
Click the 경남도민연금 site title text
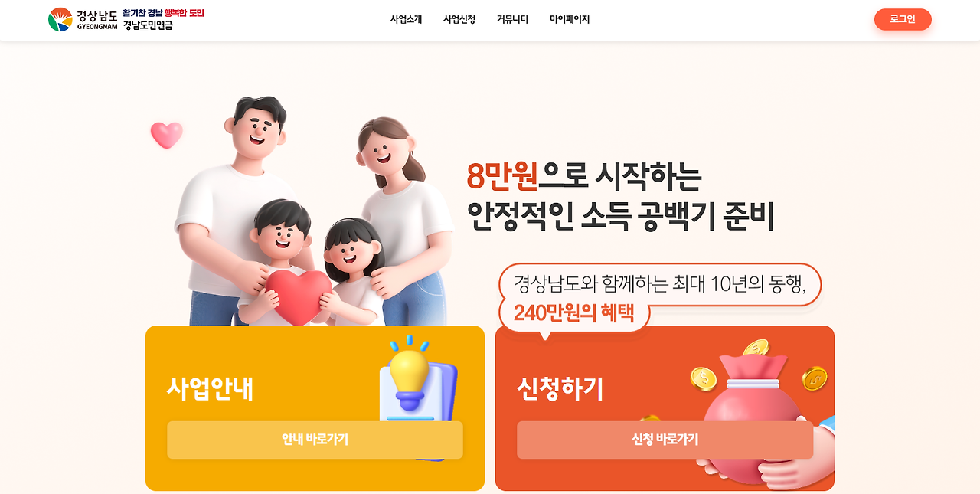(x=148, y=25)
